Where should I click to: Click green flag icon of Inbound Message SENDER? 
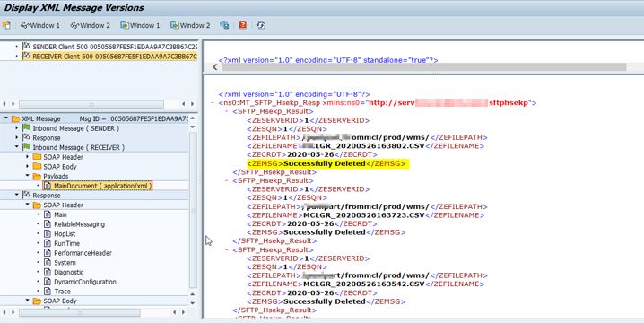coord(26,128)
